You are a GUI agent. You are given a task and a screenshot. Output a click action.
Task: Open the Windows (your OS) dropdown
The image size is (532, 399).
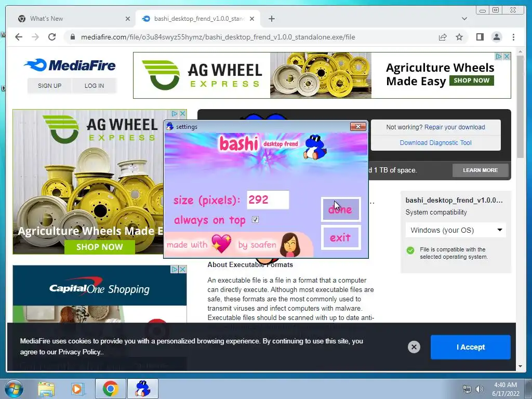point(456,230)
